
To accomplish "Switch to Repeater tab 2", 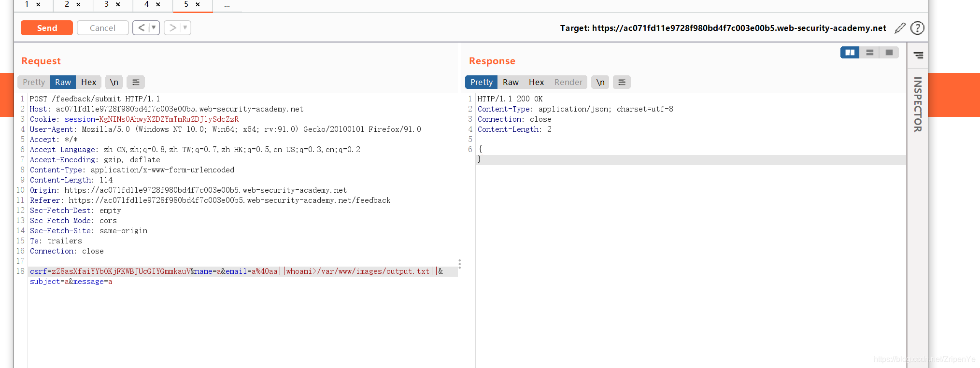I will (67, 4).
